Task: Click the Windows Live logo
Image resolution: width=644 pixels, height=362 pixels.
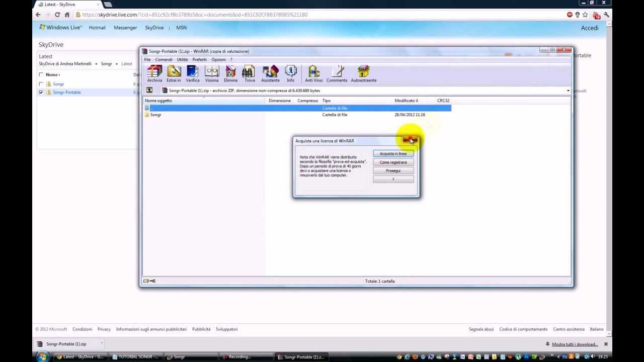Action: [60, 28]
